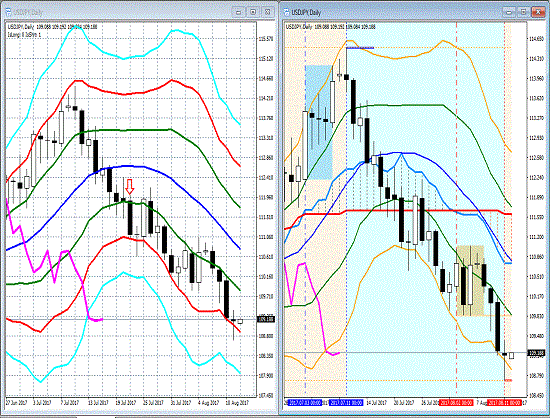Select the red down arrow on left chart
This screenshot has width=550, height=418.
tap(130, 187)
